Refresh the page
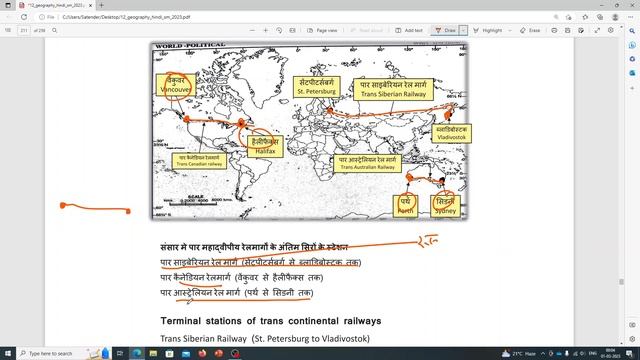The image size is (640, 360). [24, 17]
